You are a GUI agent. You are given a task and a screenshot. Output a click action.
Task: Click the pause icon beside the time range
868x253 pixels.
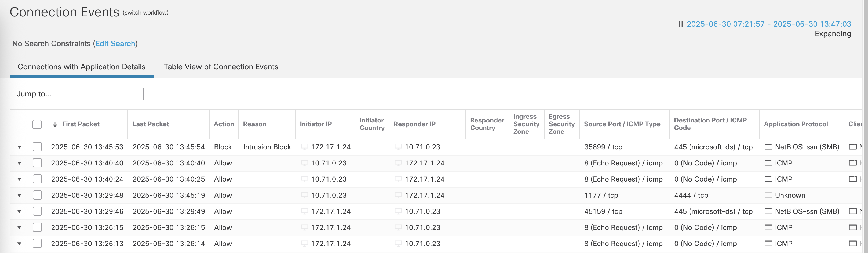point(680,24)
